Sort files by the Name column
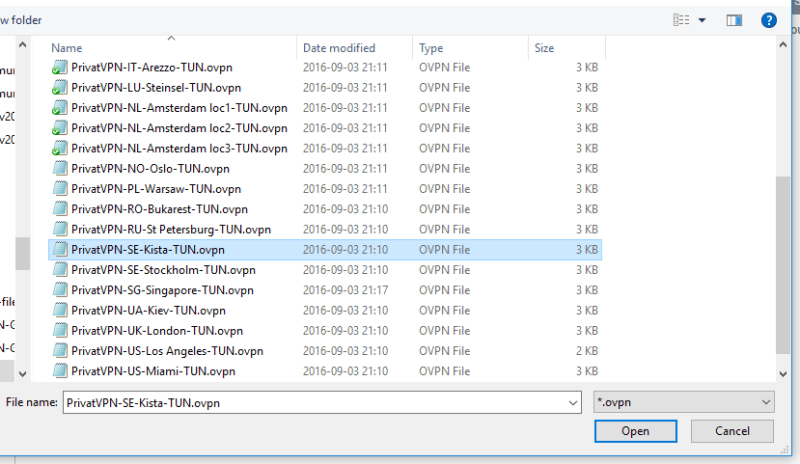 click(67, 48)
